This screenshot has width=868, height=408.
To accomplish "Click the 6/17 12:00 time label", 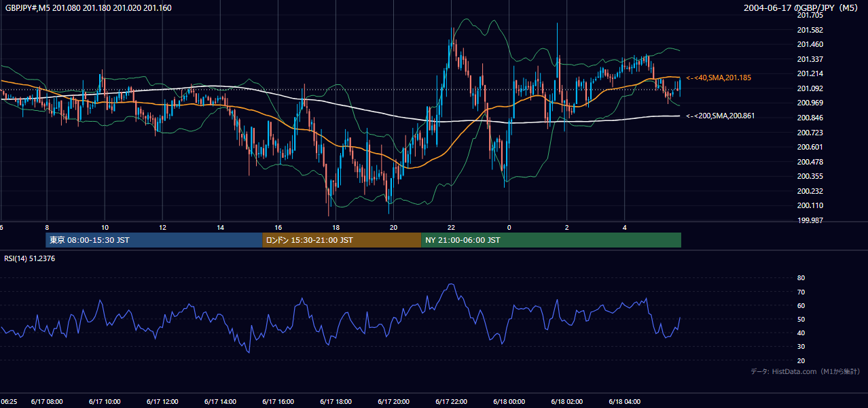I will tap(162, 402).
